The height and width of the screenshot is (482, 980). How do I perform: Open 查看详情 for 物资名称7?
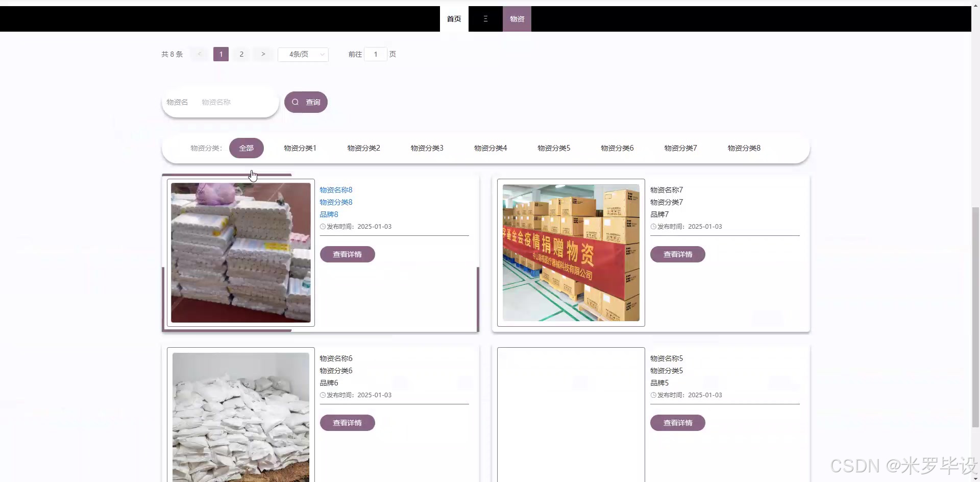678,254
